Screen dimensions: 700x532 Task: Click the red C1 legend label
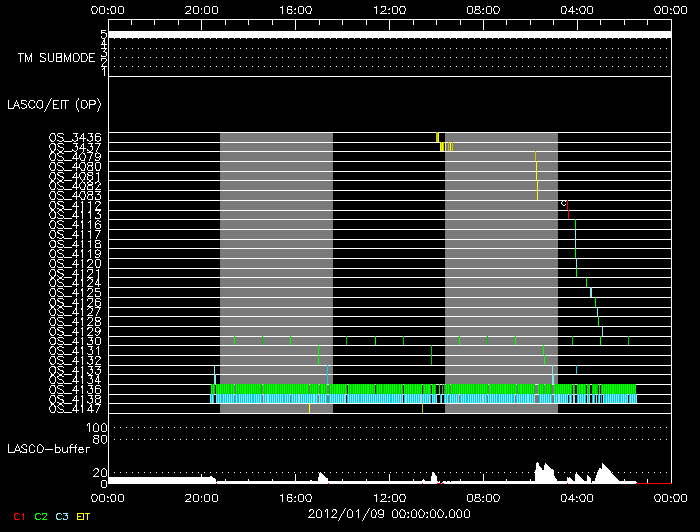point(19,516)
